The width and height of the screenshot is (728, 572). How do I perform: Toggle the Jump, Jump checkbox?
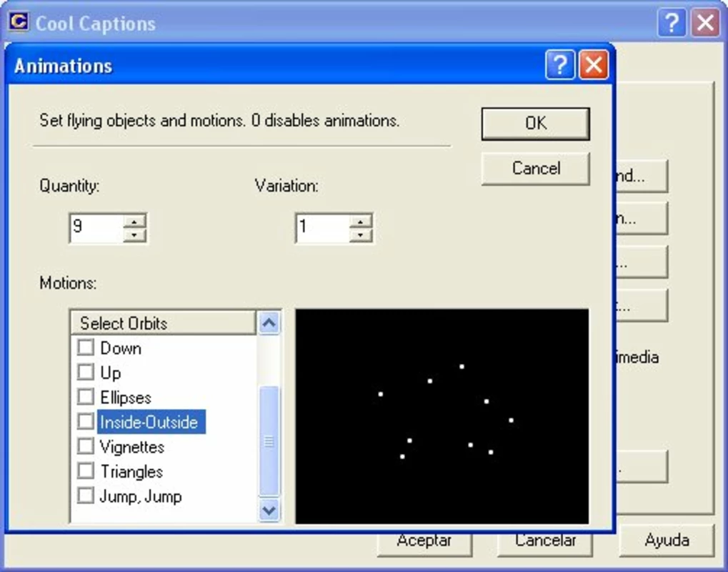[86, 495]
